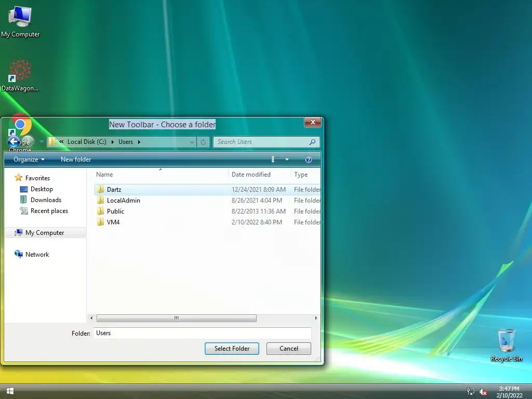The width and height of the screenshot is (532, 399).
Task: Click the Cancel button
Action: 289,349
